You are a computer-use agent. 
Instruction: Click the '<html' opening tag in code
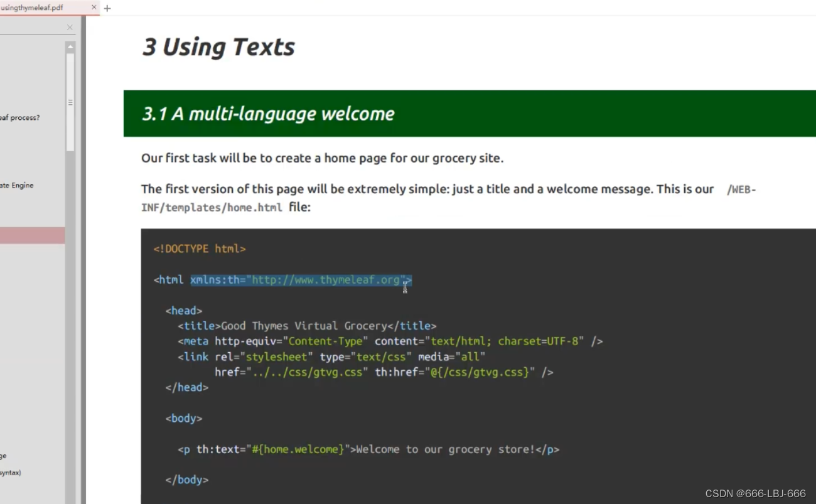[x=169, y=280]
